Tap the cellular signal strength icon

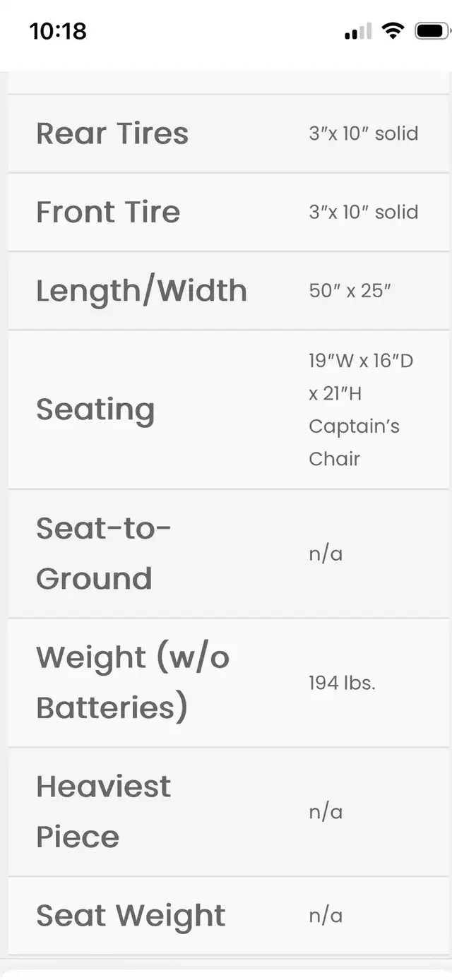coord(358,32)
